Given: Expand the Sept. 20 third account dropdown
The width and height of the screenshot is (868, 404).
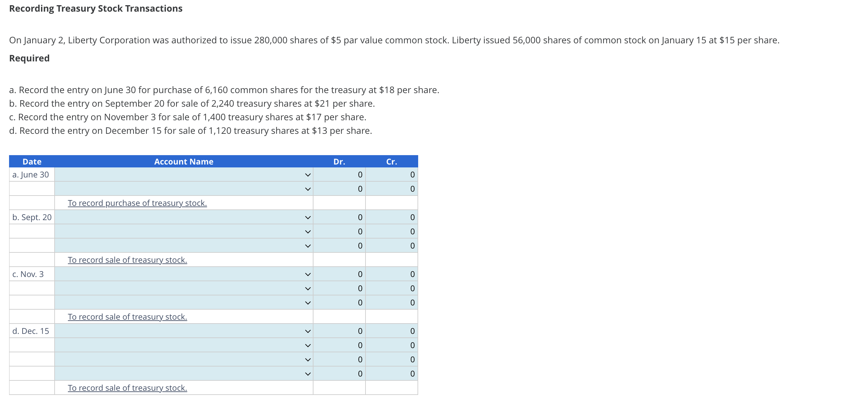Looking at the screenshot, I should (184, 246).
